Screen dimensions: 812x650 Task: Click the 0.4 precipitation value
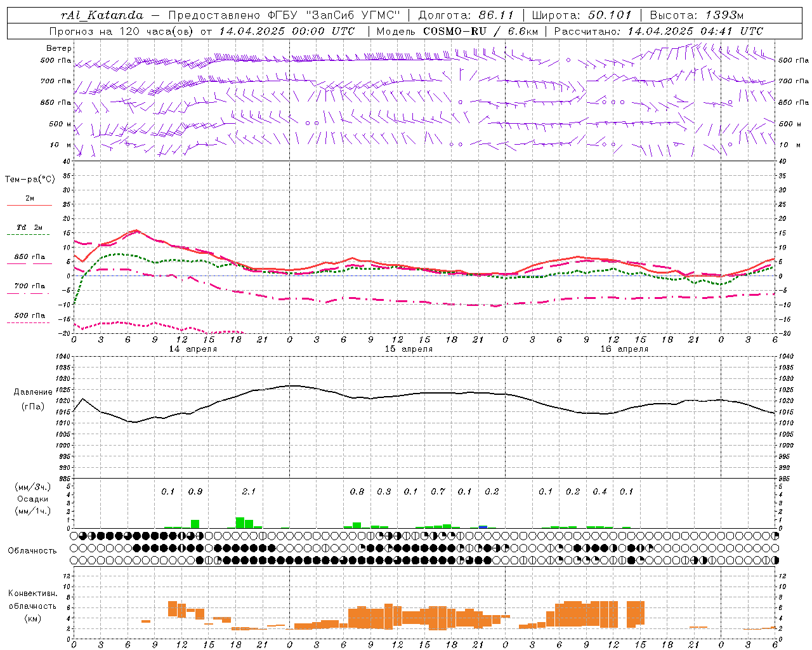(x=599, y=492)
